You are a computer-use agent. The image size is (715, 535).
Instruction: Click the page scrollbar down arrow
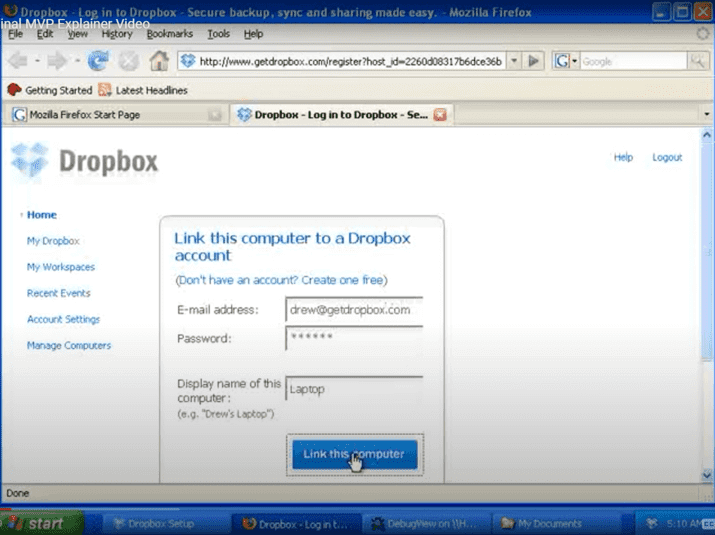coord(706,475)
